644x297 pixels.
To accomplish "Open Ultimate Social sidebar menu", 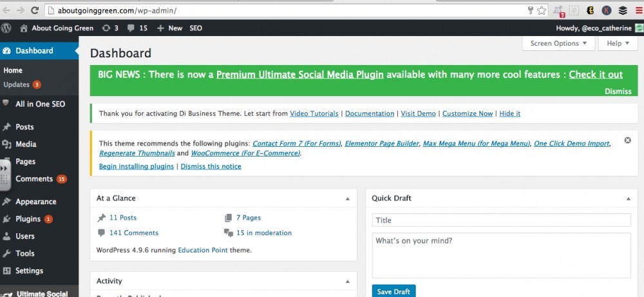I will (x=39, y=293).
